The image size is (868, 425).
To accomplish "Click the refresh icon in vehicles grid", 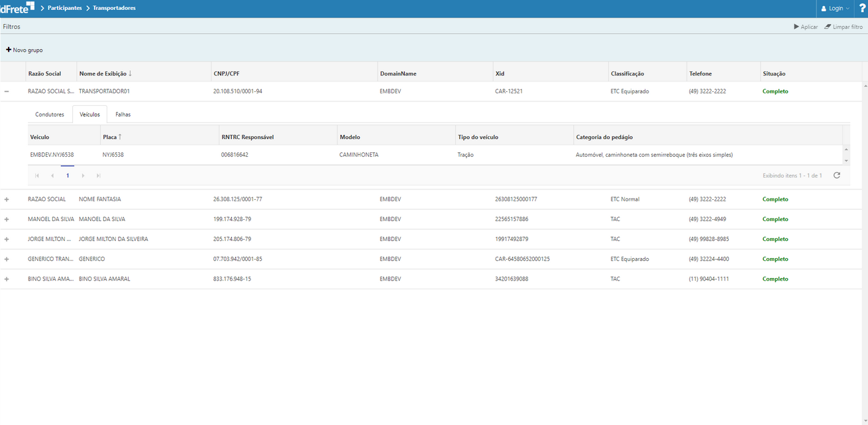I will tap(837, 175).
